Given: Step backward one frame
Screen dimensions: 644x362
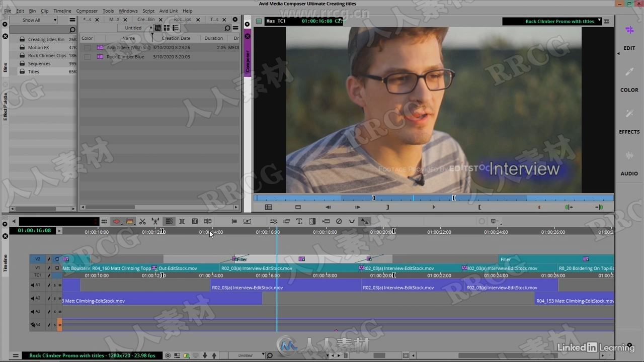Looking at the screenshot, I should (328, 207).
